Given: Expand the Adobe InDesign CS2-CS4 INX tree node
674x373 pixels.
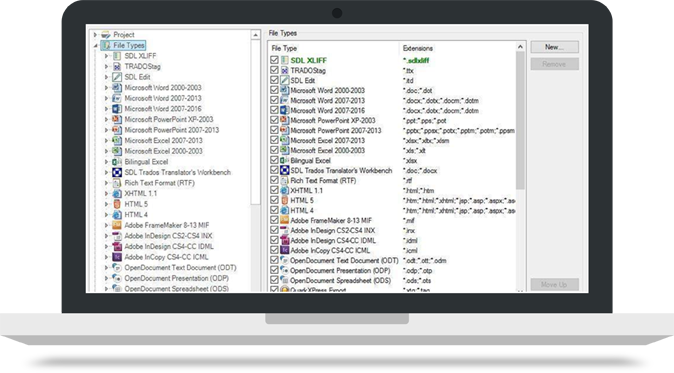Looking at the screenshot, I should [106, 236].
